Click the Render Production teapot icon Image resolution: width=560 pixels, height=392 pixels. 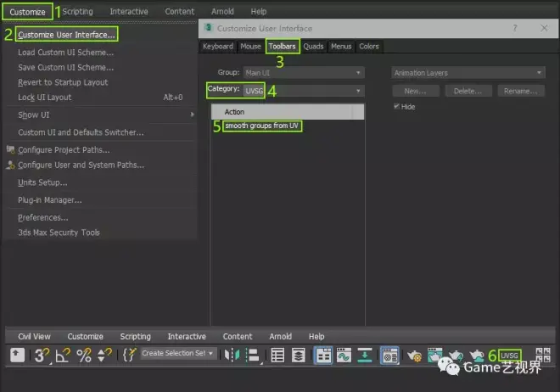coord(456,356)
